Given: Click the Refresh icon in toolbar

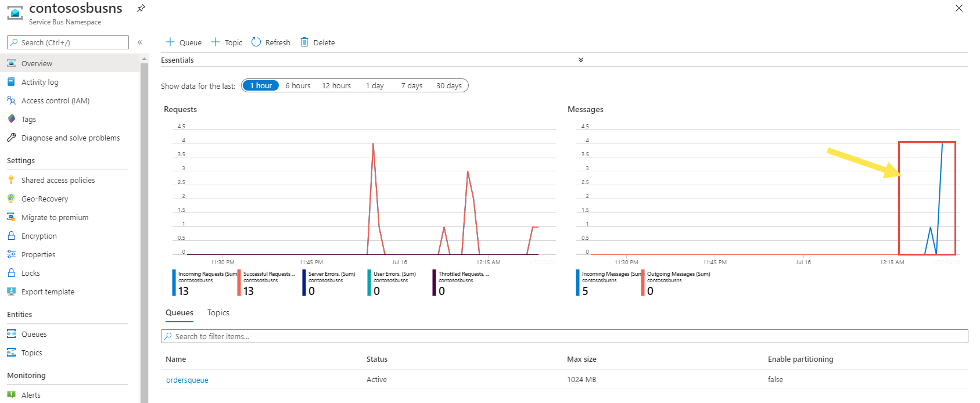Looking at the screenshot, I should (x=256, y=42).
